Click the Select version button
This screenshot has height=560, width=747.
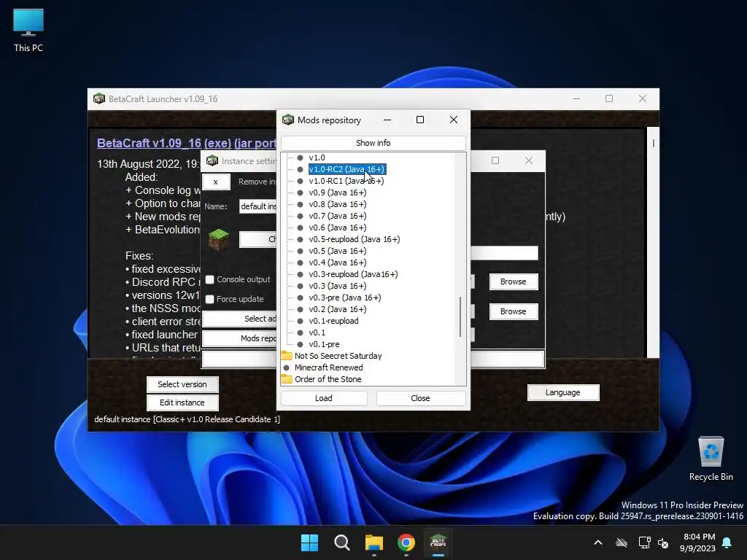pos(182,384)
